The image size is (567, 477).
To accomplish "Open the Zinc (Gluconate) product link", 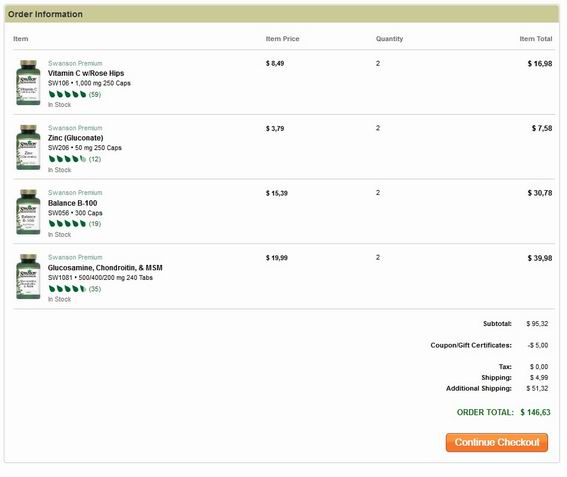I will [76, 138].
